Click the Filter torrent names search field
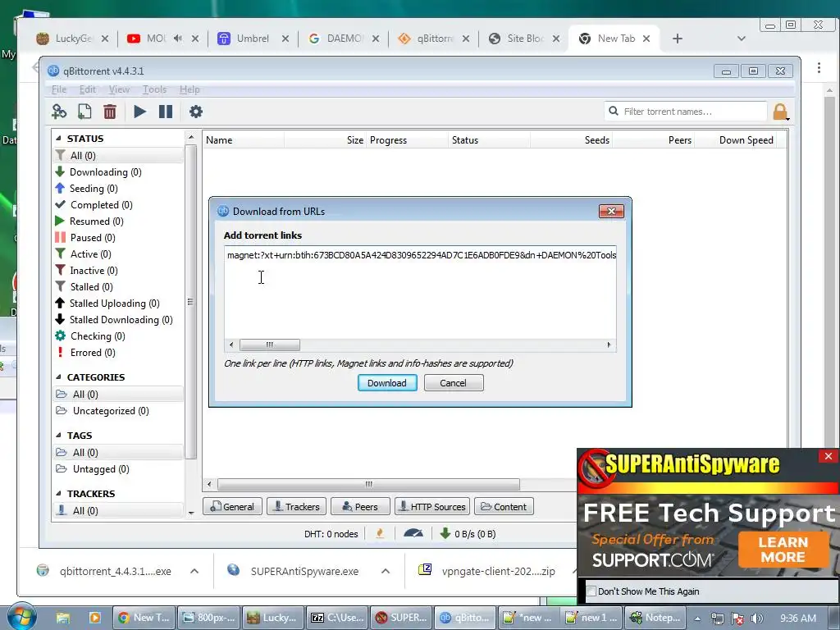The image size is (840, 630). pos(686,112)
